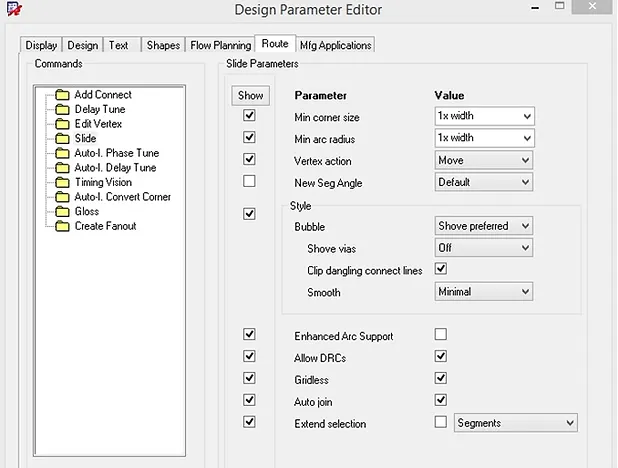Click the Gloss folder icon

click(62, 211)
